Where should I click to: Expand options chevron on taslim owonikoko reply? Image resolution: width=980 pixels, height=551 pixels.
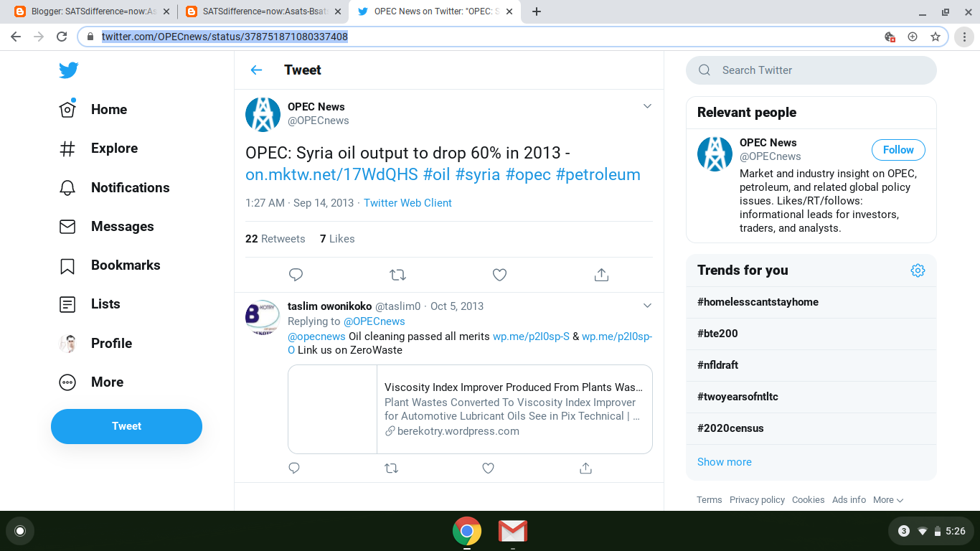tap(647, 306)
